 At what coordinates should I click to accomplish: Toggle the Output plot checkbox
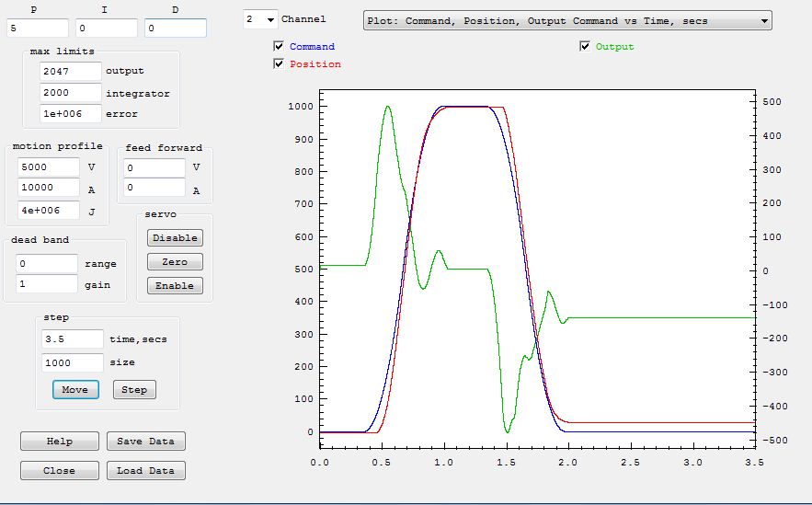(585, 47)
